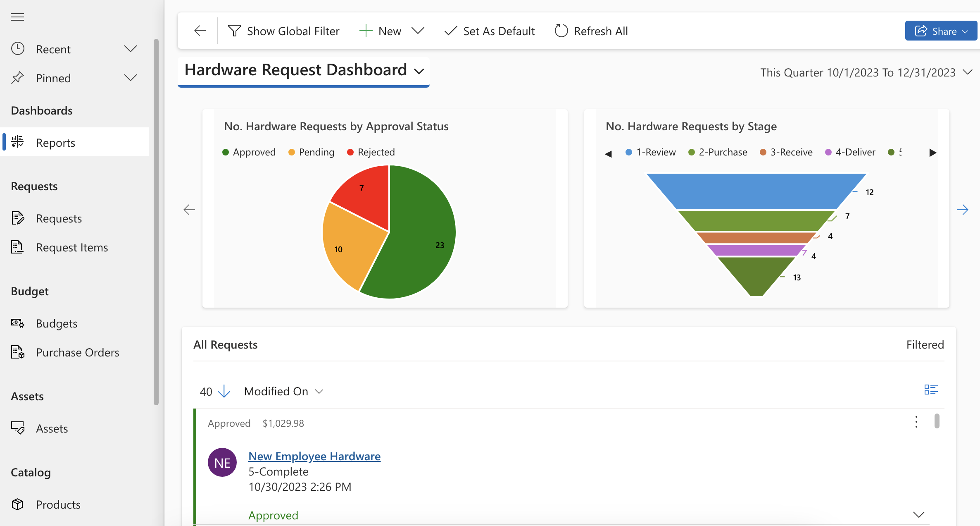Click the Requests icon in sidebar

pyautogui.click(x=17, y=217)
